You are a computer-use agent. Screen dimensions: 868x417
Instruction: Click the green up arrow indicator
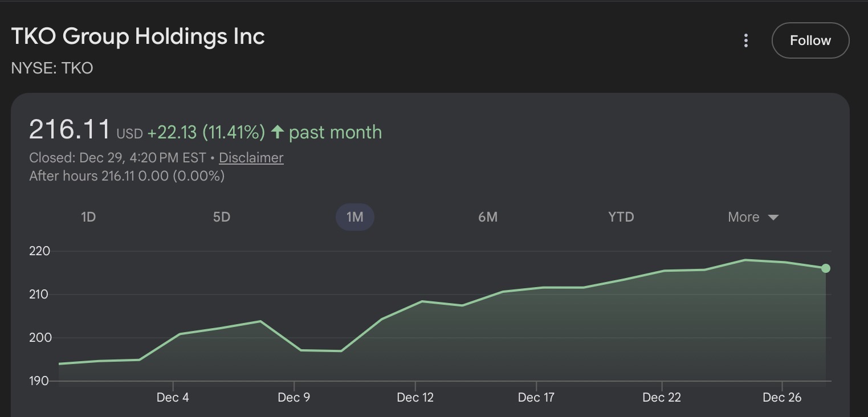pyautogui.click(x=278, y=132)
